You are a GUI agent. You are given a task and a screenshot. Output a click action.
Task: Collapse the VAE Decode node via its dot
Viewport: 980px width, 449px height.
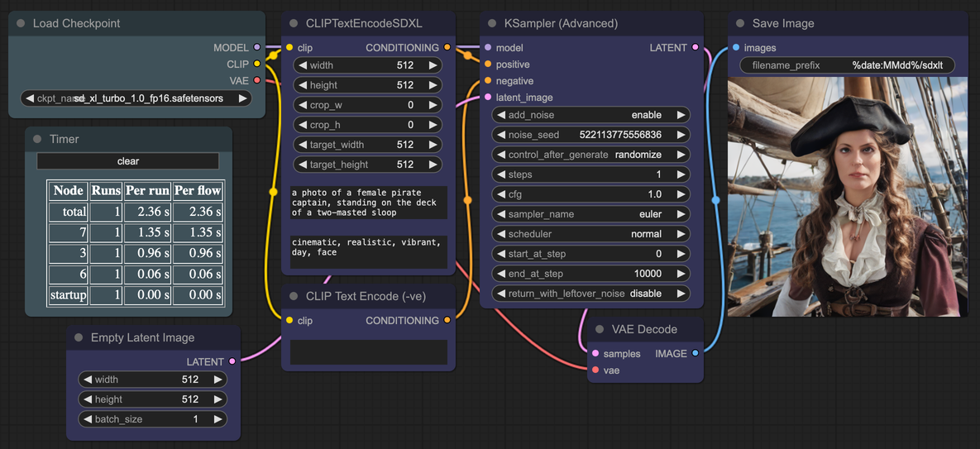[x=600, y=329]
